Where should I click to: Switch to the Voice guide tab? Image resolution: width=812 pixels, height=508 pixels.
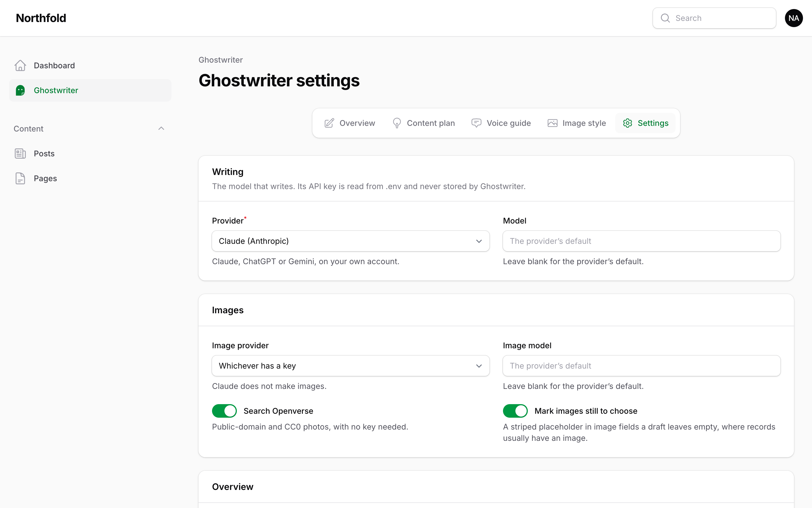click(501, 123)
